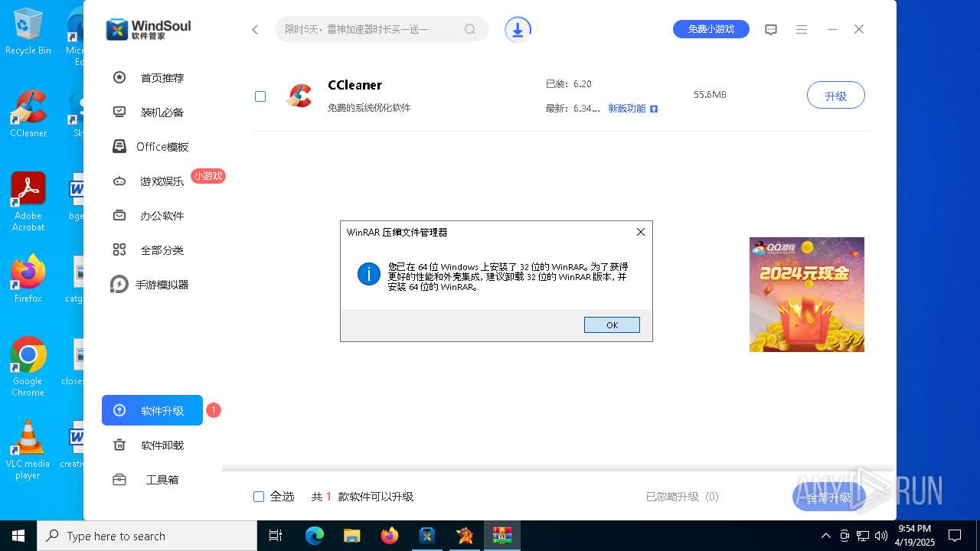Click the 首页推荐 star icon
This screenshot has height=551, width=980.
[119, 77]
